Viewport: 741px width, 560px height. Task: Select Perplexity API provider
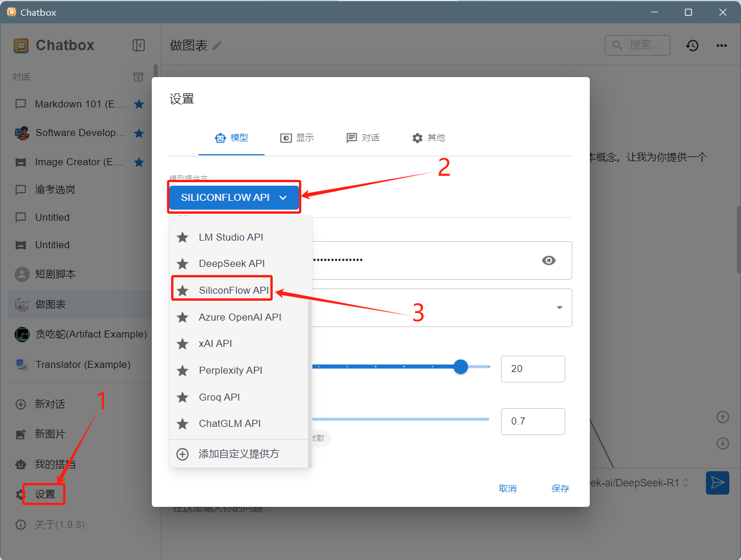click(238, 370)
